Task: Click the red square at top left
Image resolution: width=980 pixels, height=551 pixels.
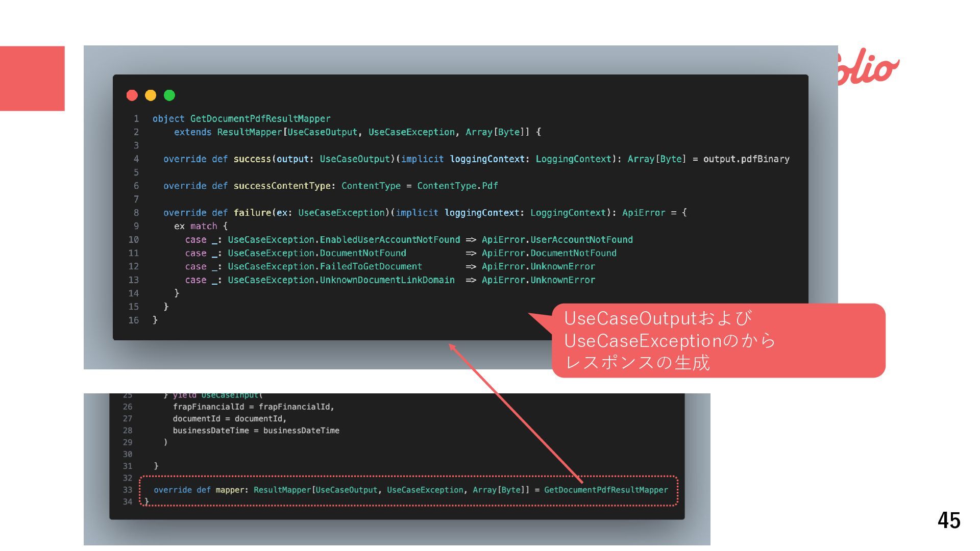Action: tap(32, 78)
